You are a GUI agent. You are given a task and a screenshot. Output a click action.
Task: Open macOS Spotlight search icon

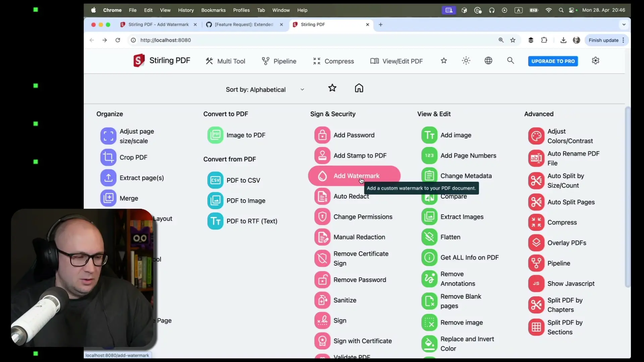[x=561, y=10]
